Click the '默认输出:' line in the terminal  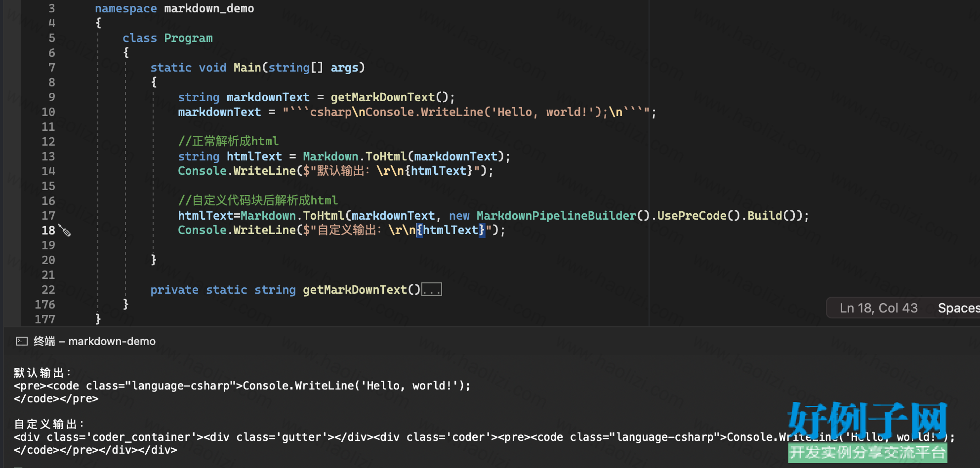pyautogui.click(x=43, y=373)
